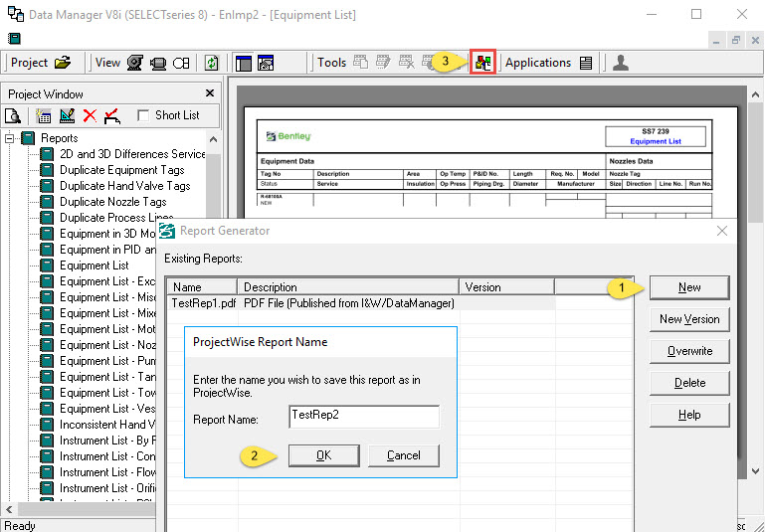The height and width of the screenshot is (532, 765).
Task: Click the Project toolbar label
Action: (x=29, y=63)
